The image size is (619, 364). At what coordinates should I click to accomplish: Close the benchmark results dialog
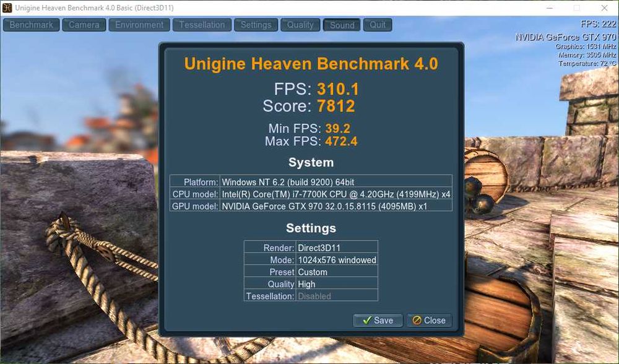(429, 320)
